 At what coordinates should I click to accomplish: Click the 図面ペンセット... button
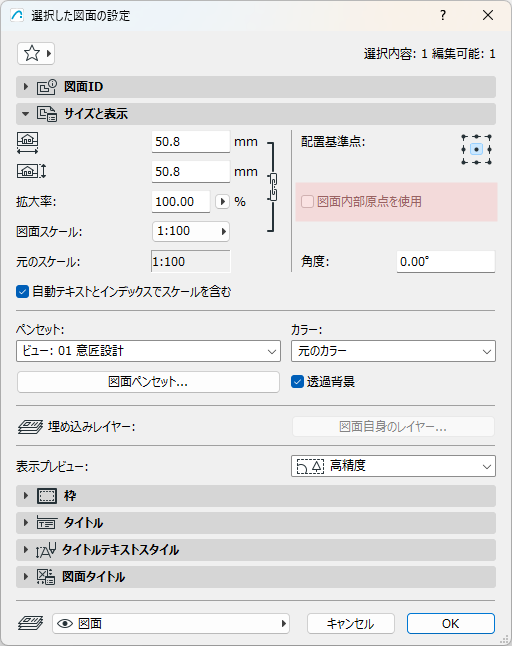click(148, 382)
